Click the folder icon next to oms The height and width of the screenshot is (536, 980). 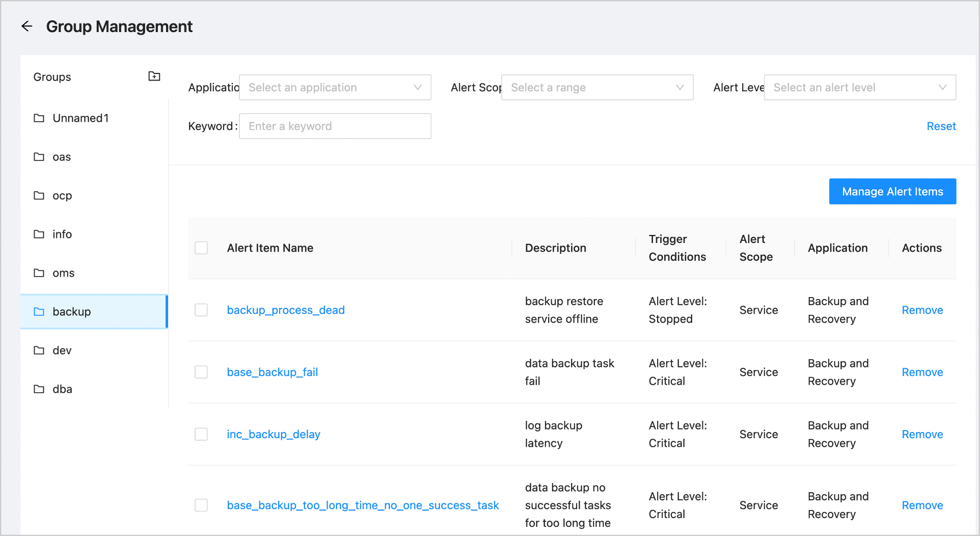[39, 273]
